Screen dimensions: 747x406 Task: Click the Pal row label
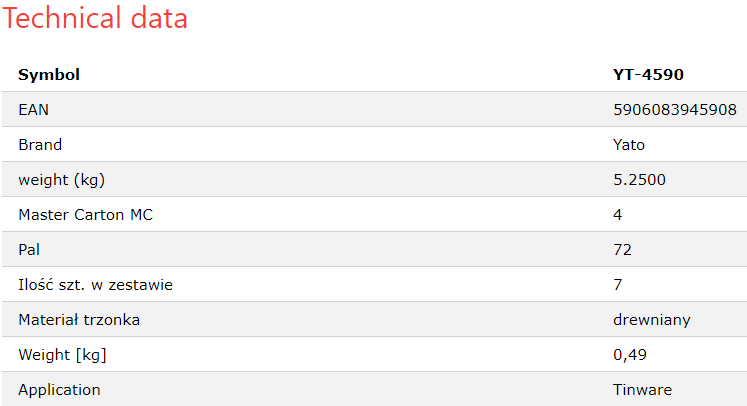coord(29,250)
